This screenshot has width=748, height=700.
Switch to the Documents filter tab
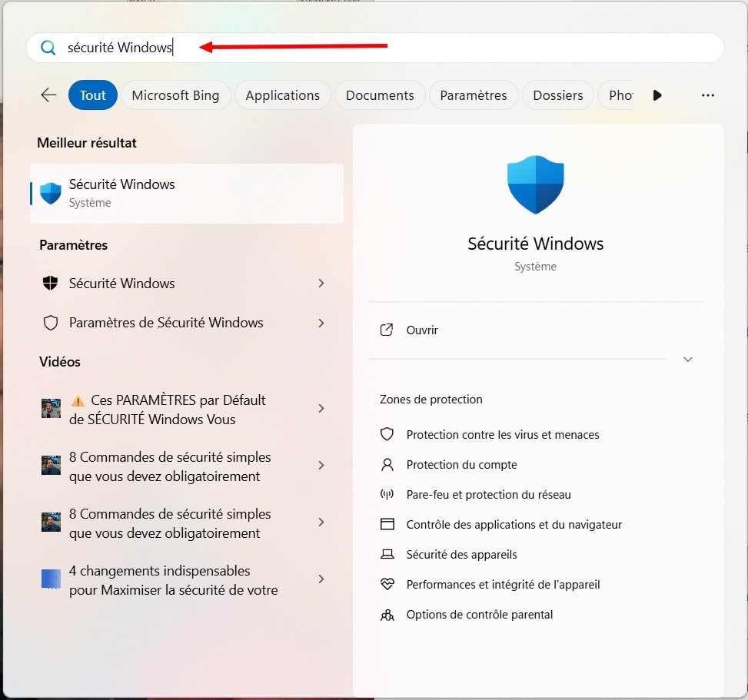(x=380, y=95)
